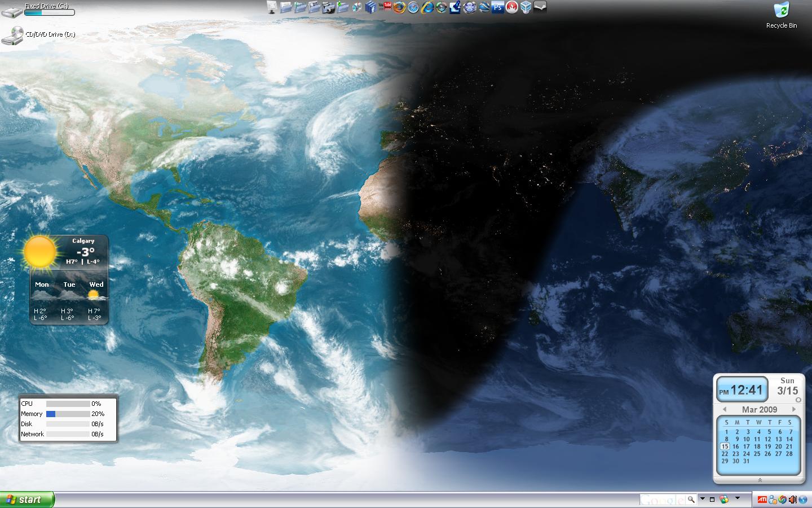Launch Photoshop from the dock
812x508 pixels.
coord(497,7)
